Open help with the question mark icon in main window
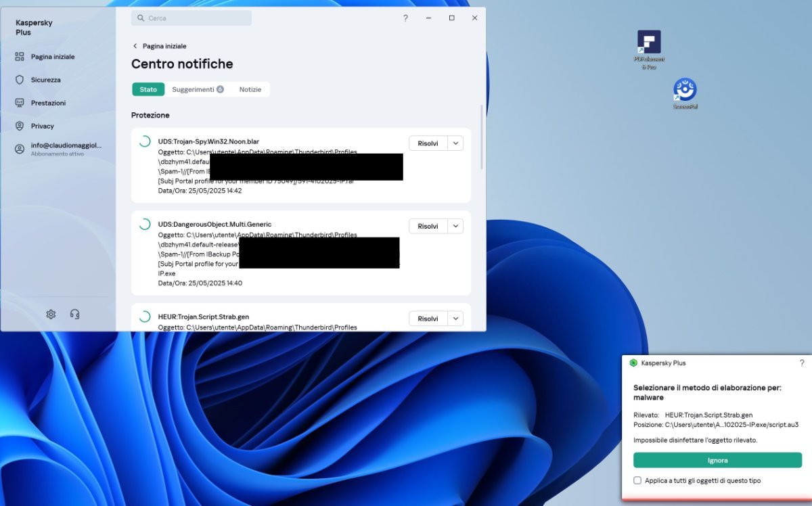The image size is (812, 506). [x=405, y=18]
